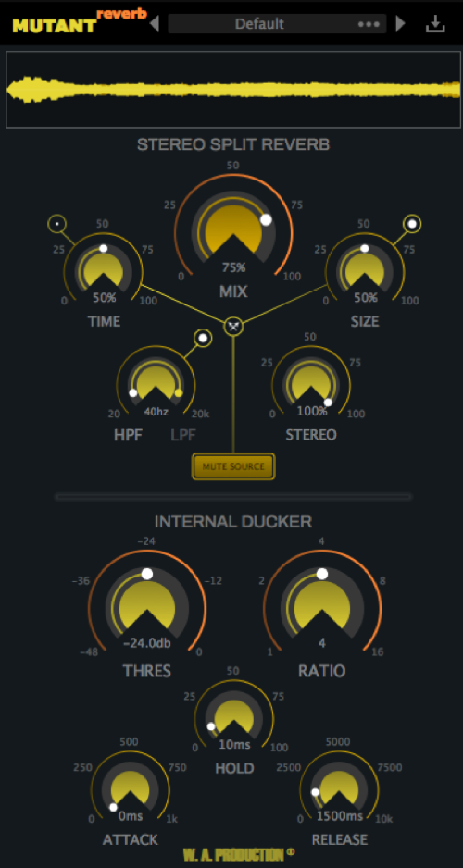This screenshot has width=463, height=868.
Task: Click the STEREO knob showing 100%
Action: [311, 383]
